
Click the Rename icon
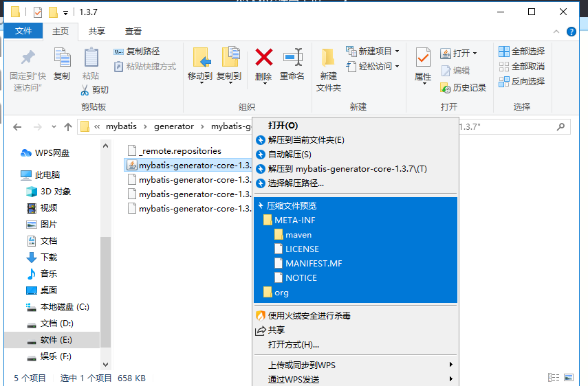pyautogui.click(x=292, y=57)
